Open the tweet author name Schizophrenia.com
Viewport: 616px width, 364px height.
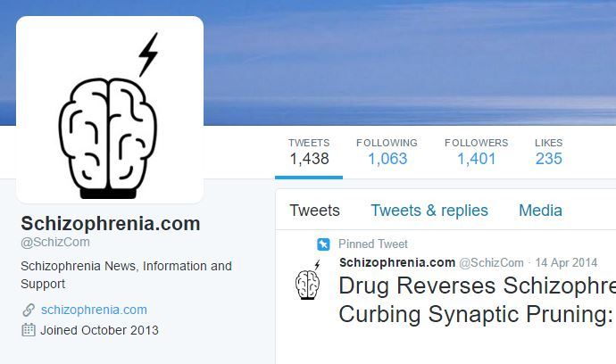397,262
